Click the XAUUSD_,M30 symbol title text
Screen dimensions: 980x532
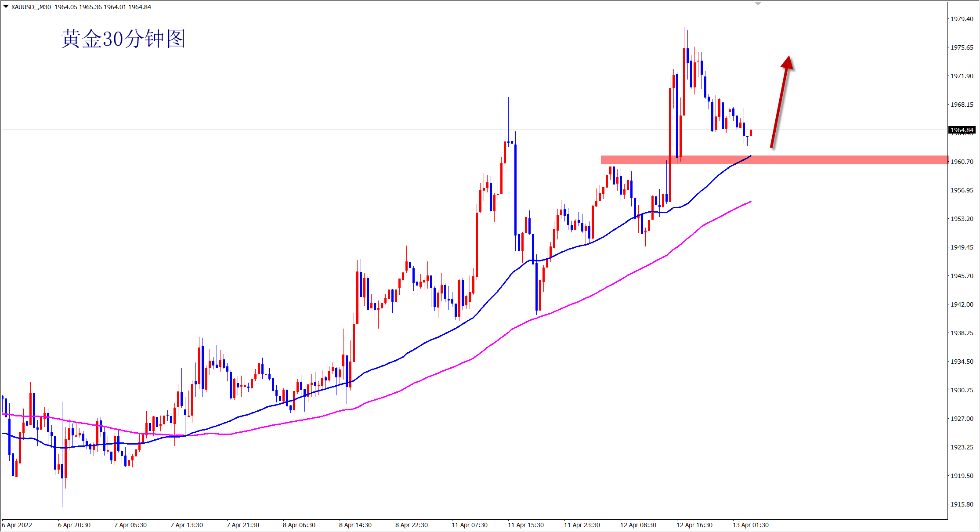click(31, 7)
